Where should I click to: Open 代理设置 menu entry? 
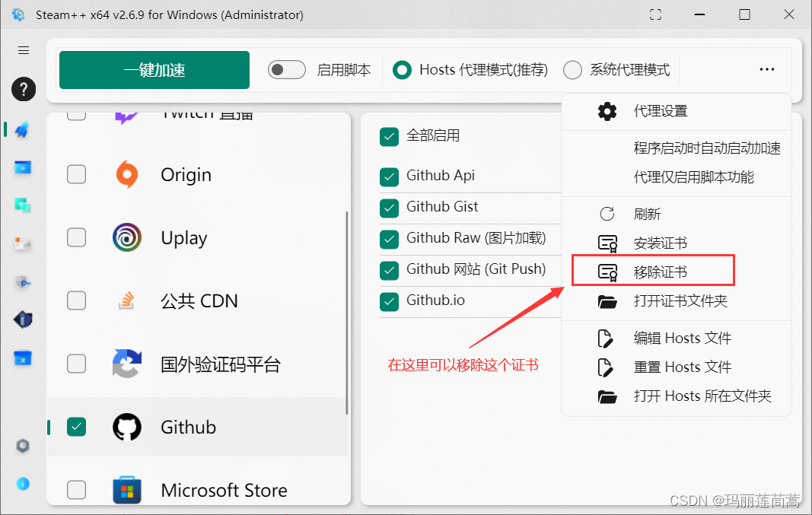tap(677, 111)
